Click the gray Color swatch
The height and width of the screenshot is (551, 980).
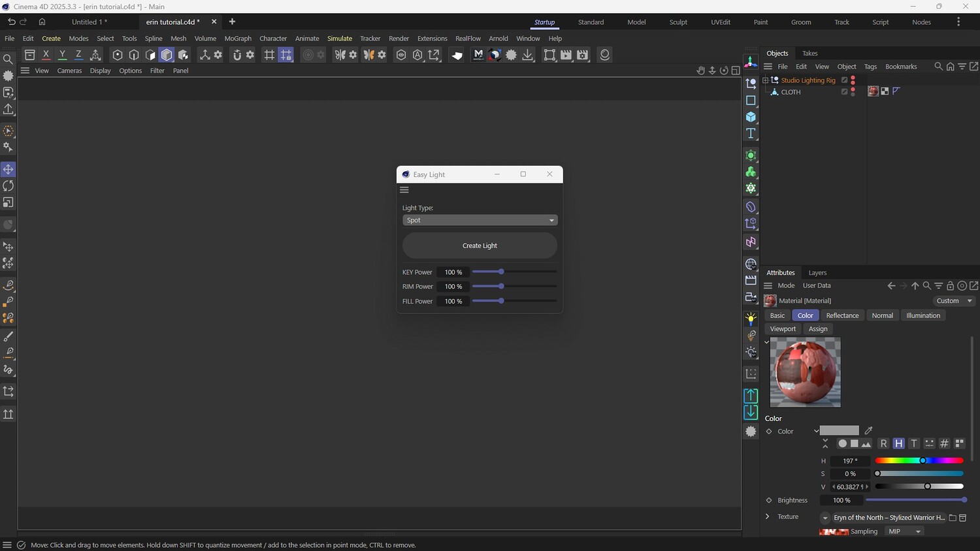click(x=840, y=431)
